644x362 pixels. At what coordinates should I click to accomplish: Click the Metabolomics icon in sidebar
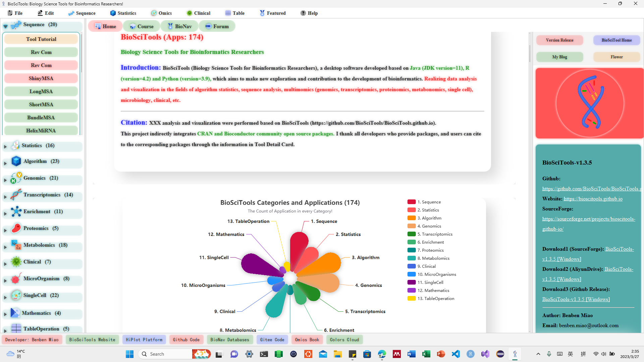tap(16, 245)
